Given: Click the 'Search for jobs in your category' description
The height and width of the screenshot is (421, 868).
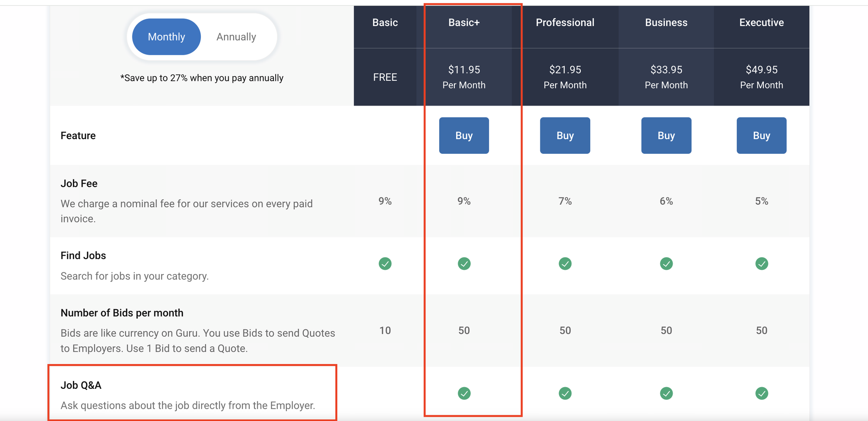Looking at the screenshot, I should click(x=135, y=276).
